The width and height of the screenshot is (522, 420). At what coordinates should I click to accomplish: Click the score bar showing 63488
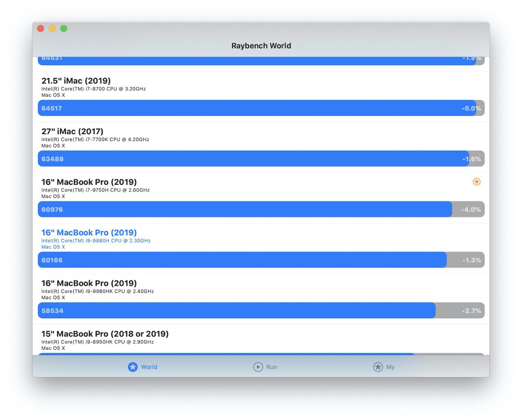click(x=261, y=159)
